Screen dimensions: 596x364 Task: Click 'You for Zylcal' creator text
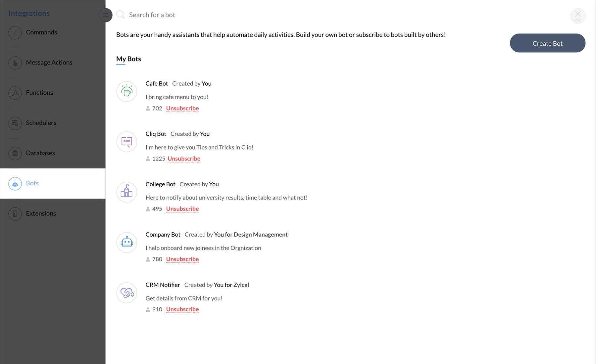point(231,285)
